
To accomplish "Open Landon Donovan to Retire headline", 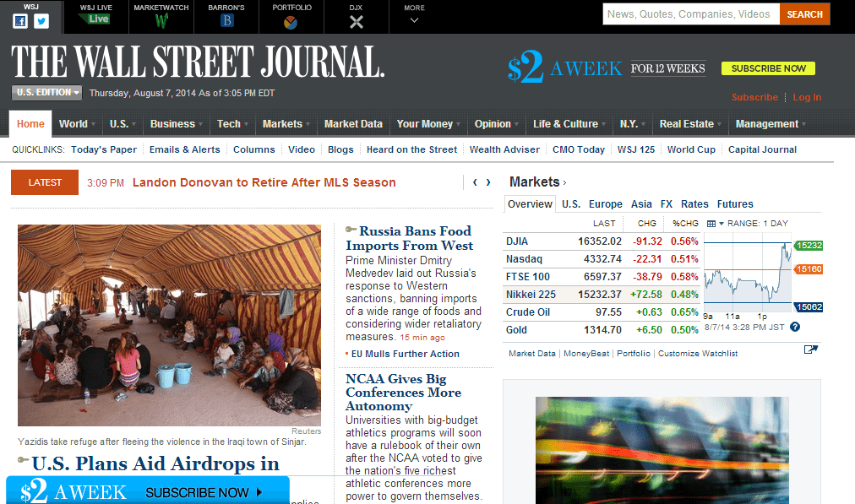I will [x=264, y=182].
